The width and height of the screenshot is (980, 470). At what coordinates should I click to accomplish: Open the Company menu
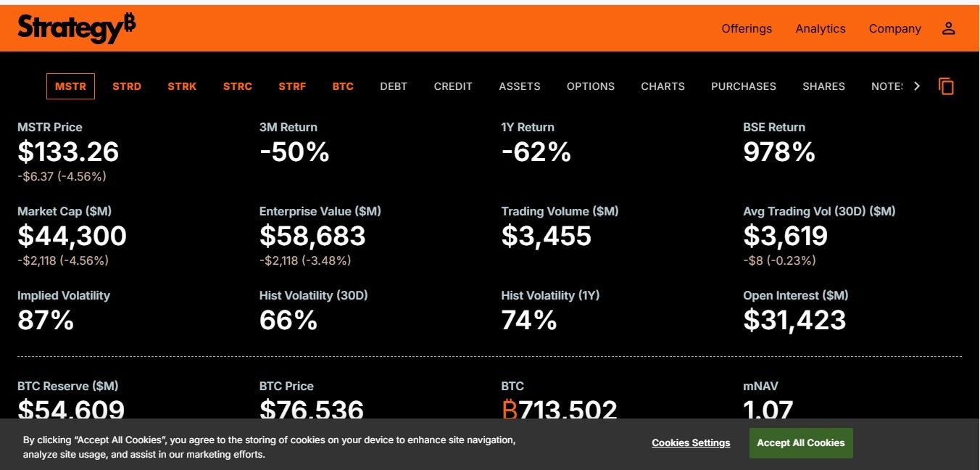coord(894,28)
